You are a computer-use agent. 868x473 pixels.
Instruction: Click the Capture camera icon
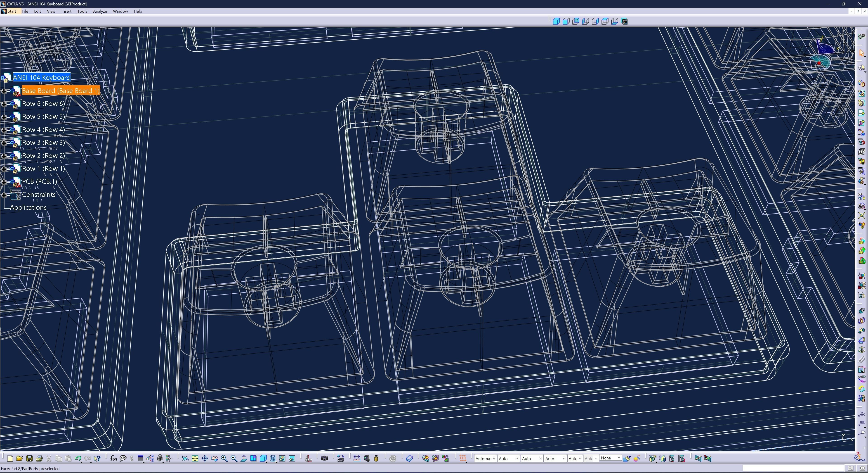(x=324, y=459)
